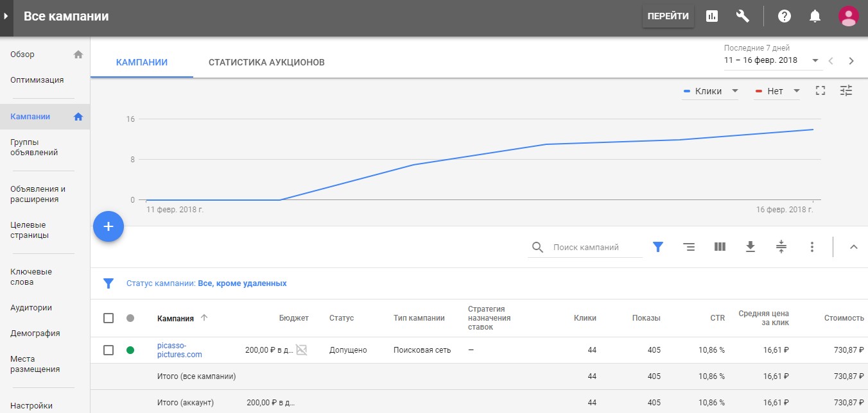Open the columns modification icon
868x413 pixels.
coord(720,247)
